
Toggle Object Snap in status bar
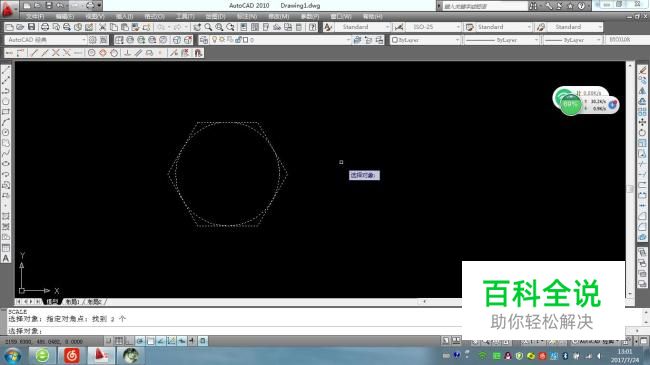pyautogui.click(x=150, y=341)
